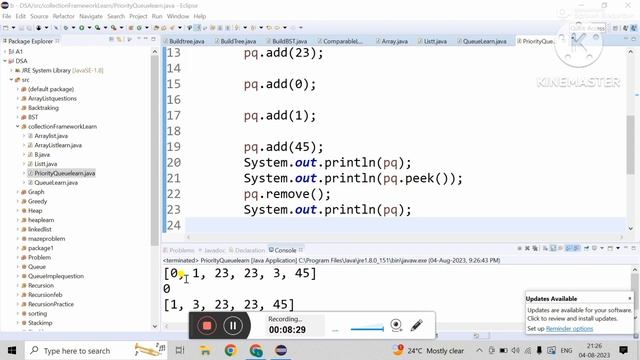Click the Reminder options link
640x360 pixels.
(x=569, y=329)
